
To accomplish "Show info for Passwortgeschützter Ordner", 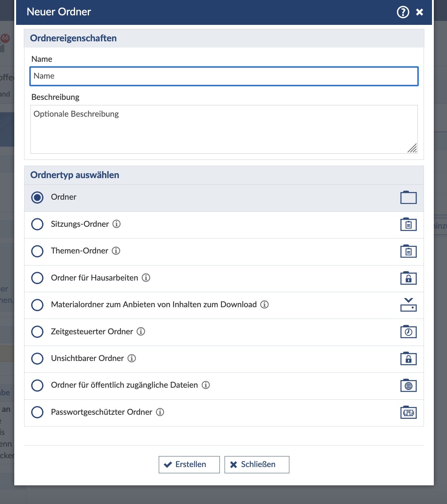I will (x=160, y=412).
